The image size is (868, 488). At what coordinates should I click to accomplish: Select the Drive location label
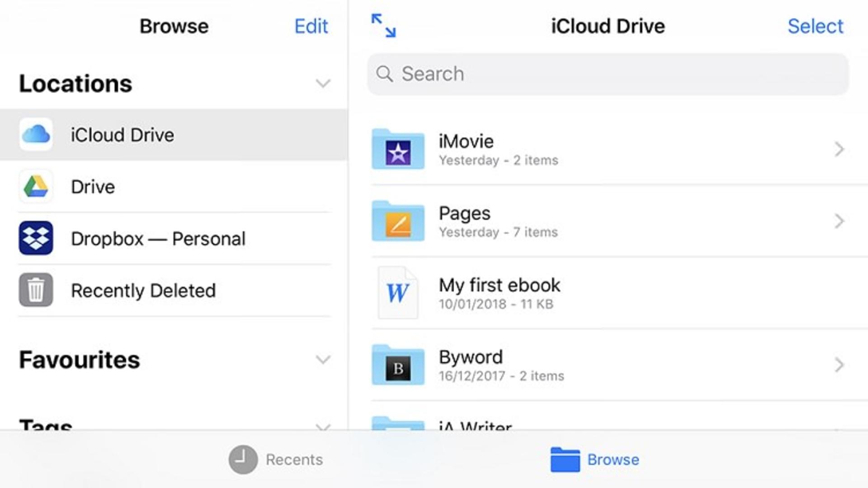93,187
